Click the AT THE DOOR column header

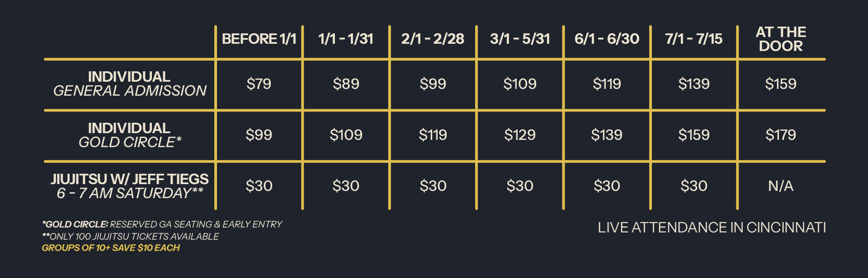tap(781, 39)
